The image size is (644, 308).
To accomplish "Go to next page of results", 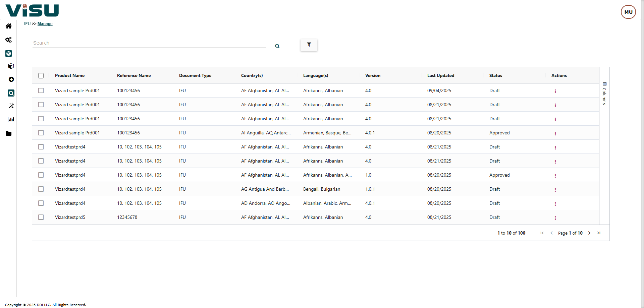I will pyautogui.click(x=589, y=233).
